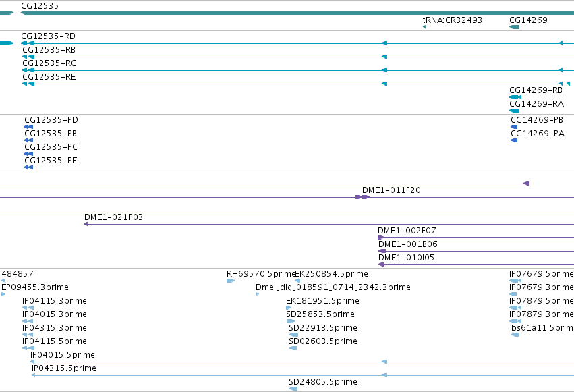Select EST EP09455.3prime
574x392 pixels.
pos(35,287)
